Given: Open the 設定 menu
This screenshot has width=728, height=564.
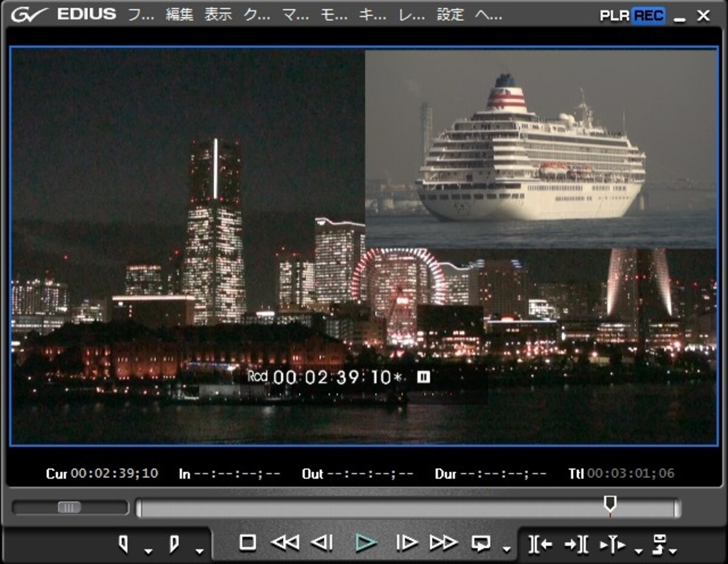Looking at the screenshot, I should (450, 15).
